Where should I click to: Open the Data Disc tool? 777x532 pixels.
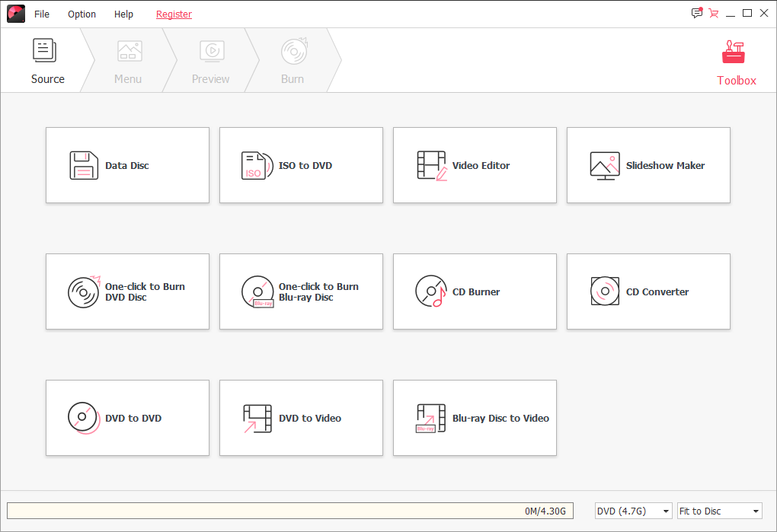pos(127,165)
